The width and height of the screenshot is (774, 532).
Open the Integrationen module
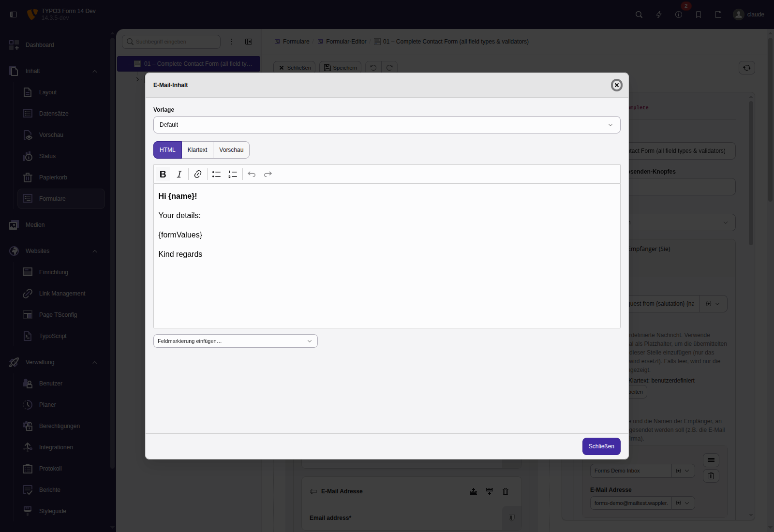pyautogui.click(x=61, y=447)
